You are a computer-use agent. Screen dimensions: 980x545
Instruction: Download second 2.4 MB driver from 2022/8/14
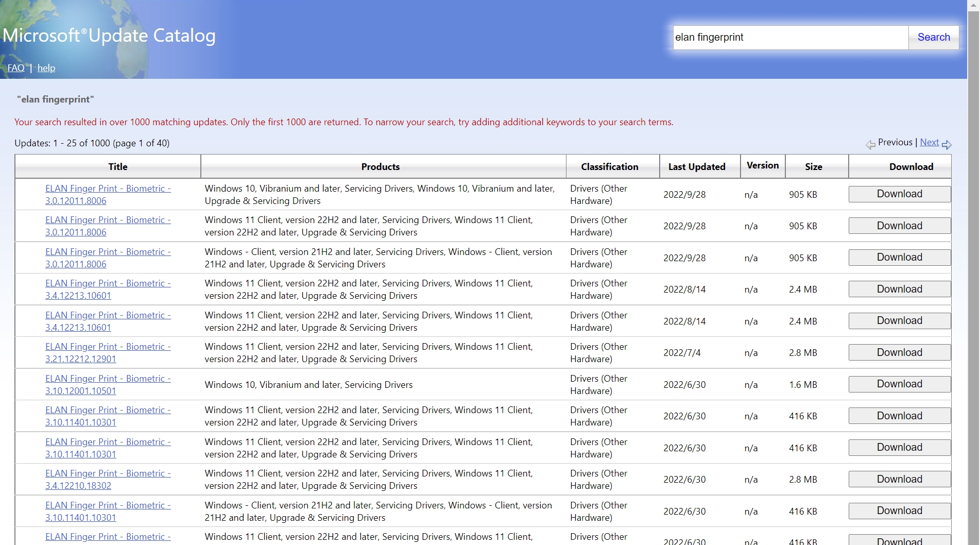(x=899, y=321)
